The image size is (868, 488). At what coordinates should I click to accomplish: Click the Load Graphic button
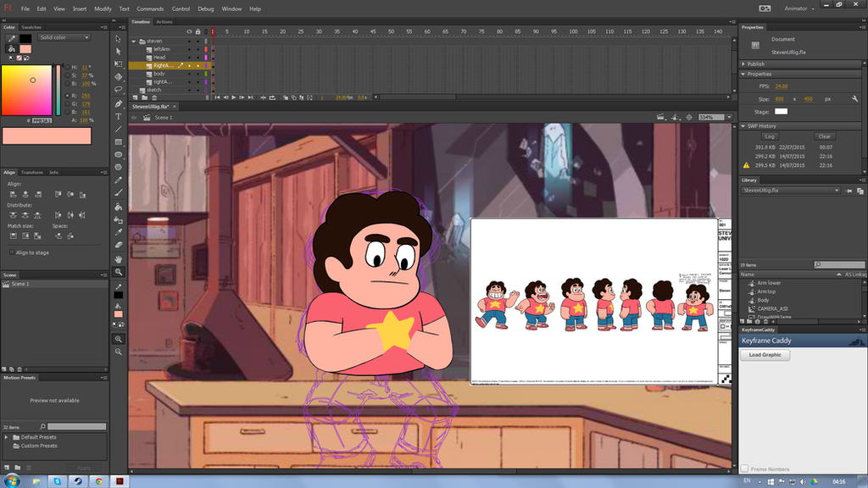(x=765, y=355)
